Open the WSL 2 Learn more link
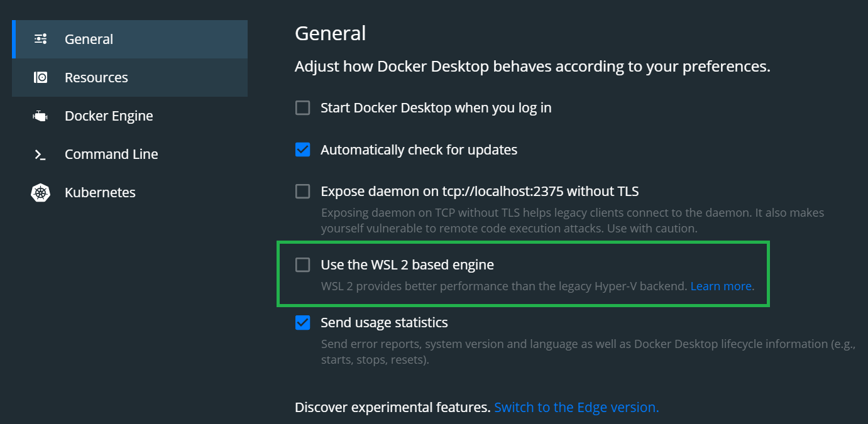 tap(720, 286)
